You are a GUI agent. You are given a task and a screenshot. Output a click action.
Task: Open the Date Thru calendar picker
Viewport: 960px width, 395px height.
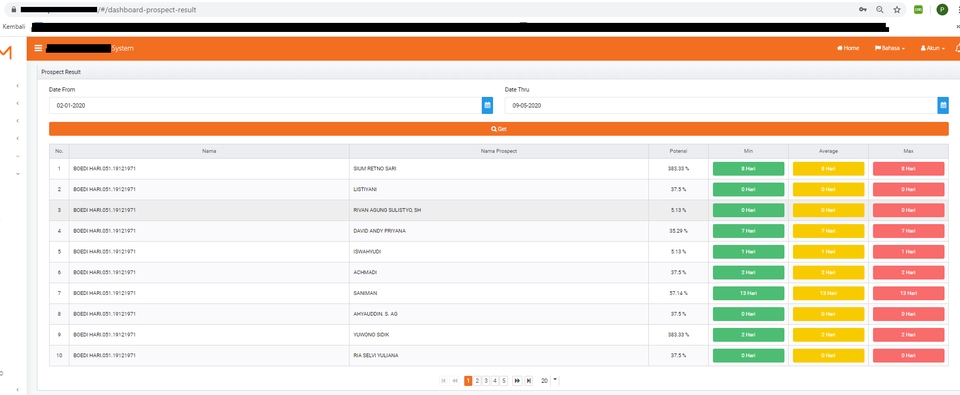pos(943,105)
